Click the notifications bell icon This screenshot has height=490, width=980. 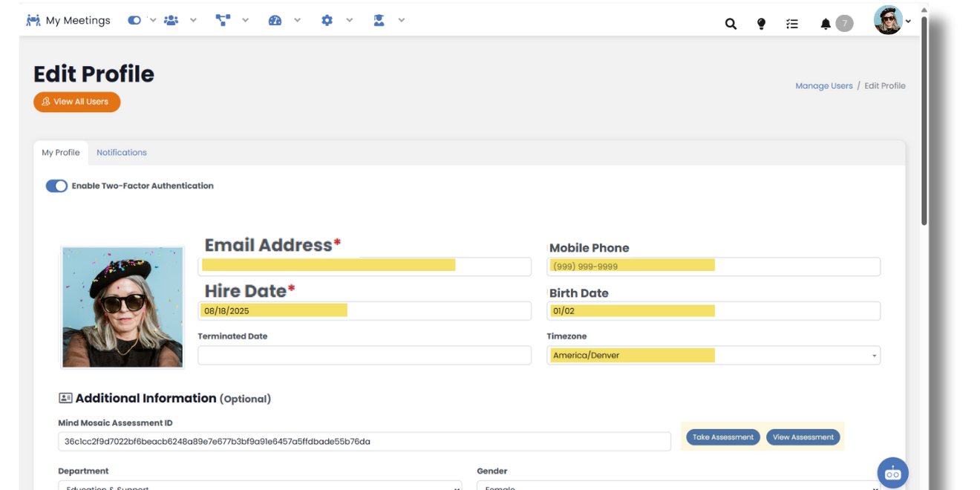(826, 24)
